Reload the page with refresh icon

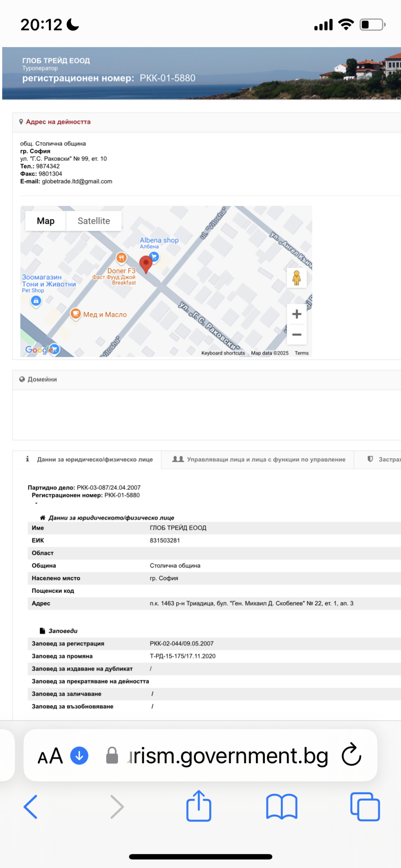click(351, 755)
